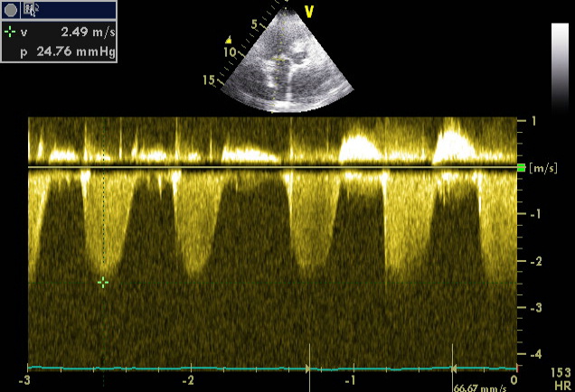
Task: Click the velocity value 2.49 m/s
Action: point(88,33)
